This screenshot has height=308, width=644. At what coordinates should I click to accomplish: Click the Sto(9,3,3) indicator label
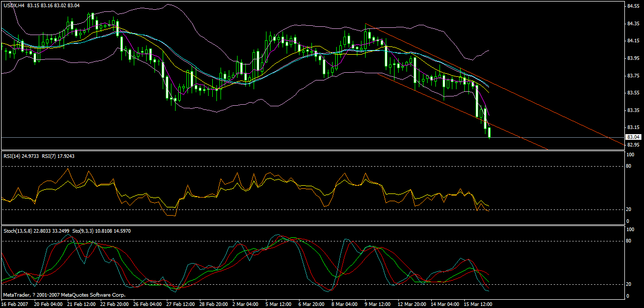(91, 231)
